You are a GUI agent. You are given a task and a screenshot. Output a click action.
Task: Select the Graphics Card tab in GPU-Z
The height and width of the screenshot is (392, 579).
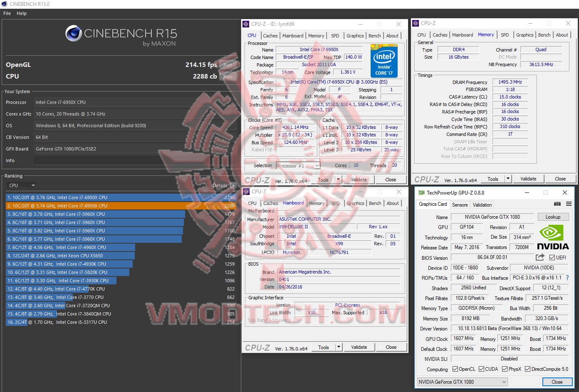pos(433,204)
